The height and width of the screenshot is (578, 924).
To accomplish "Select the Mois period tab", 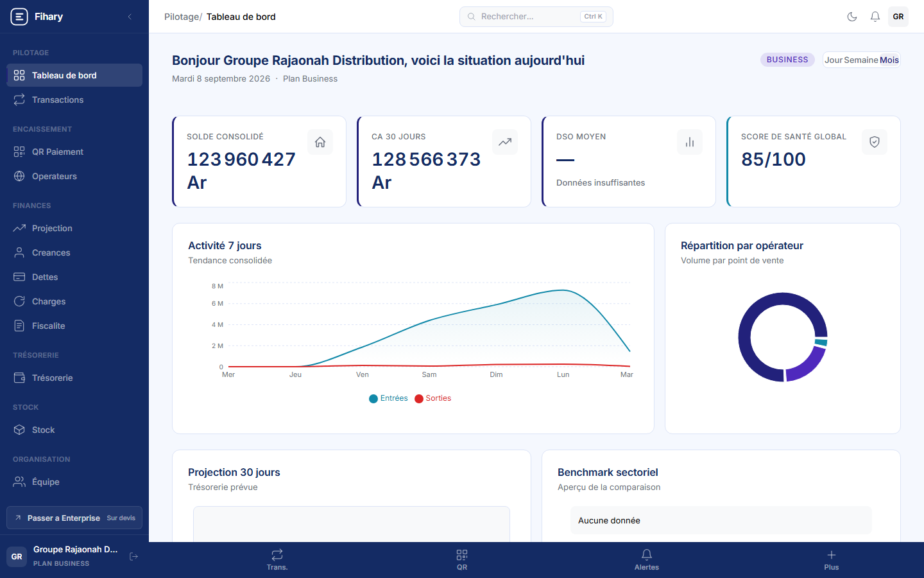I will [889, 60].
